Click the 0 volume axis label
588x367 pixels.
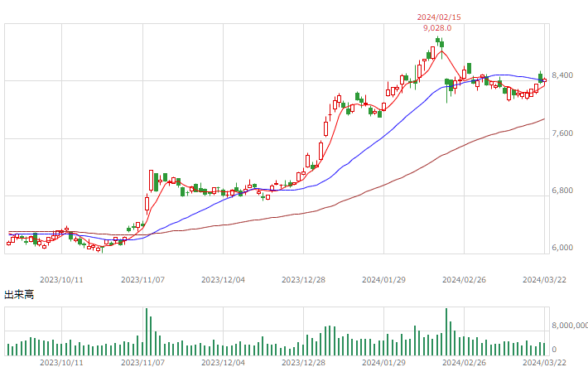[554, 350]
